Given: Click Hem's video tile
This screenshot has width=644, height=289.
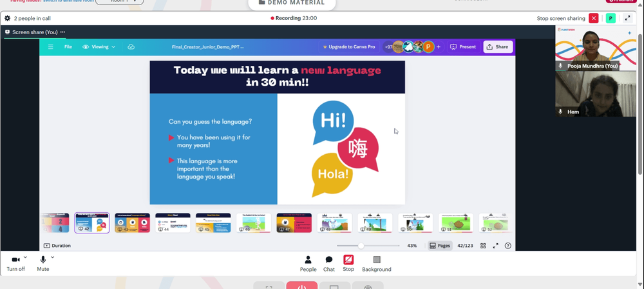Looking at the screenshot, I should click(596, 94).
